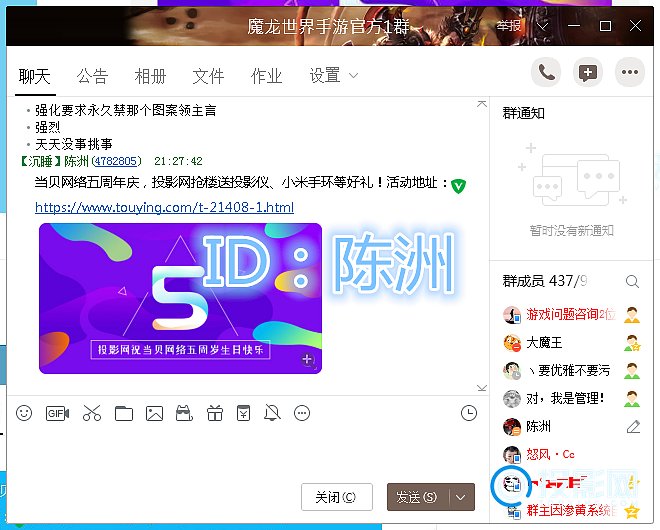Click the green security shield icon
This screenshot has width=660, height=530.
tap(458, 186)
